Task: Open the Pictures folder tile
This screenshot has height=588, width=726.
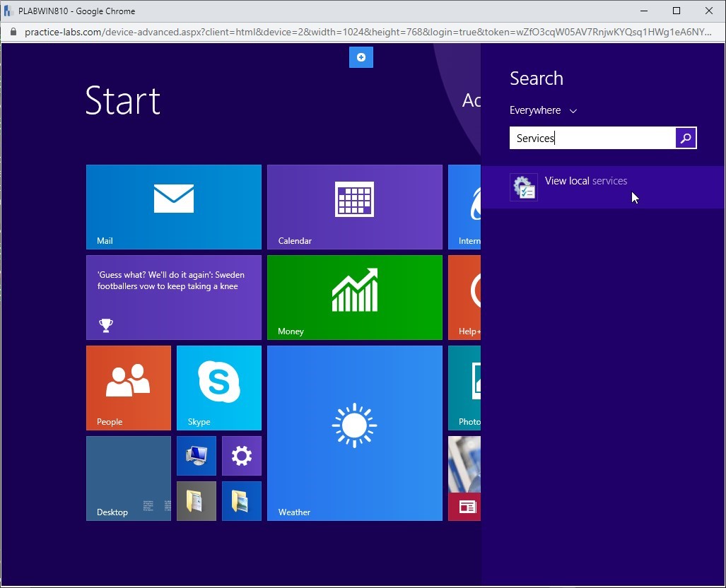Action: (x=242, y=501)
